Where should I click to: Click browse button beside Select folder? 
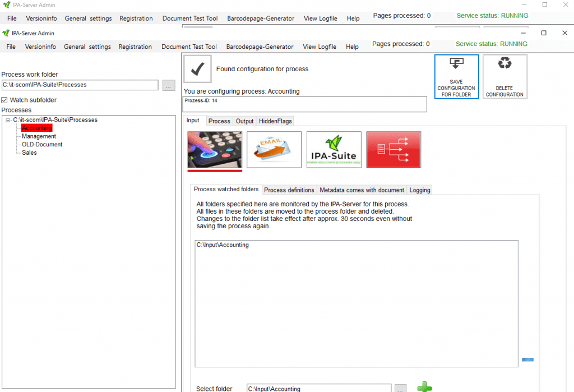click(400, 388)
